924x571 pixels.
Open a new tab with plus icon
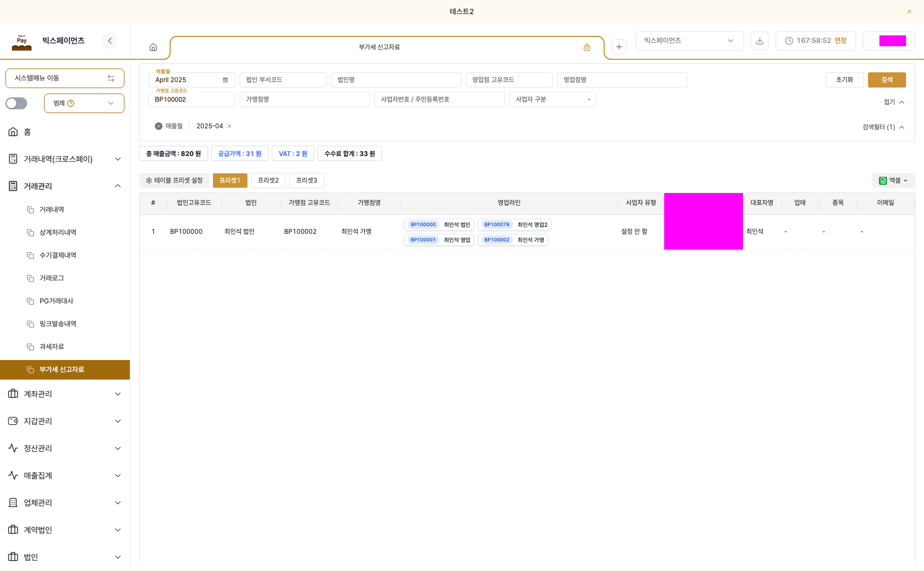click(619, 47)
